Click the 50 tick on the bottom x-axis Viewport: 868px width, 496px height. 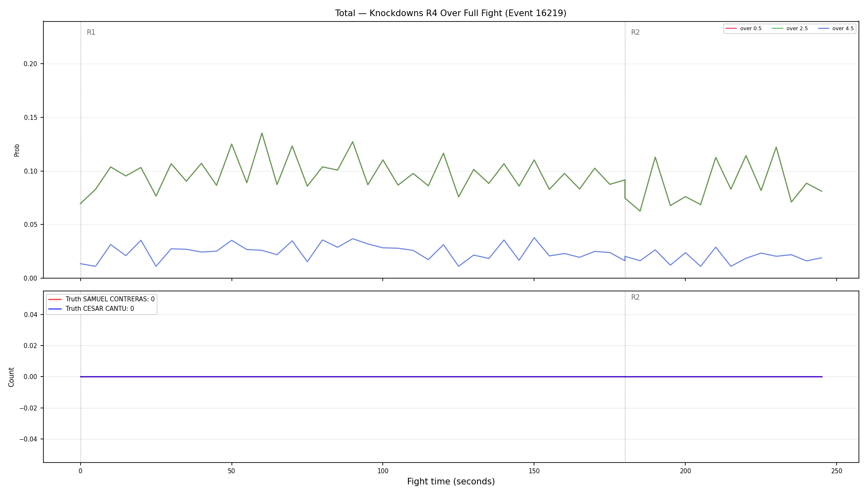232,471
